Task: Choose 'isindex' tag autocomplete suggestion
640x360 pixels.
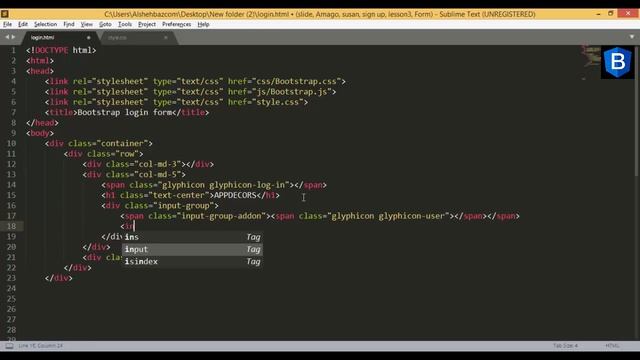Action: [x=192, y=262]
